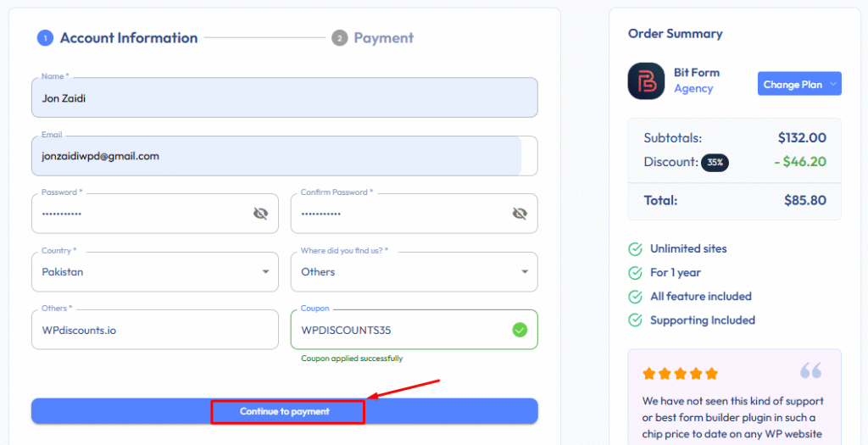Click the five-star rating icons
868x445 pixels.
[681, 374]
